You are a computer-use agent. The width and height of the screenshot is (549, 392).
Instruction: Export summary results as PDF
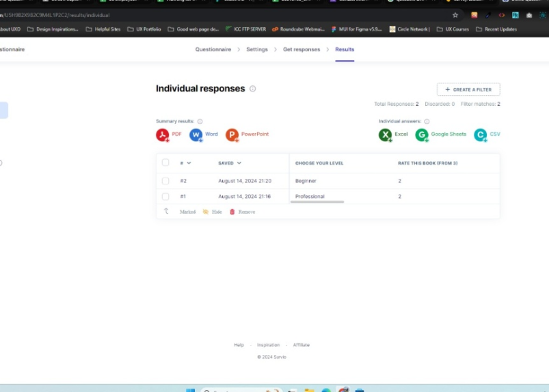click(169, 135)
